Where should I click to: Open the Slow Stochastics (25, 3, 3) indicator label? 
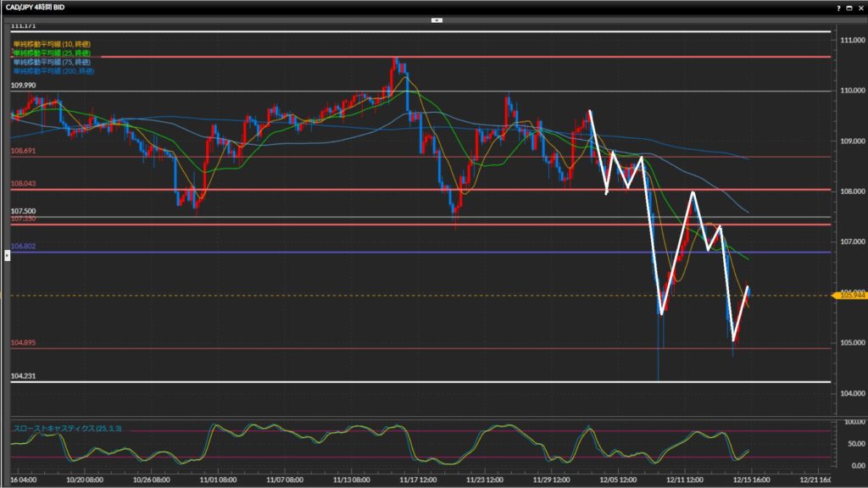pos(67,429)
